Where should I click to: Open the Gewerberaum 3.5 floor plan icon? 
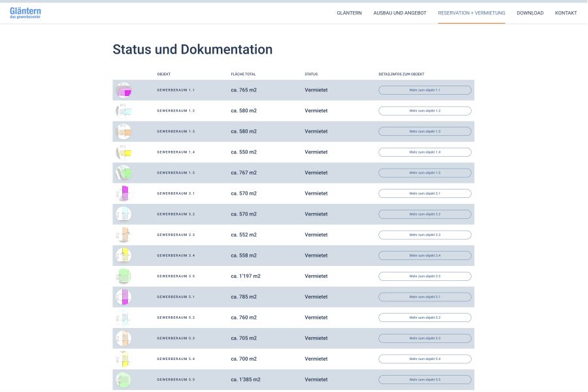123,276
